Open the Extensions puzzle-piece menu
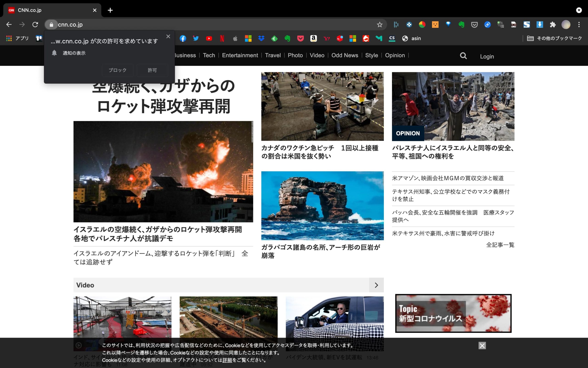 [x=553, y=25]
